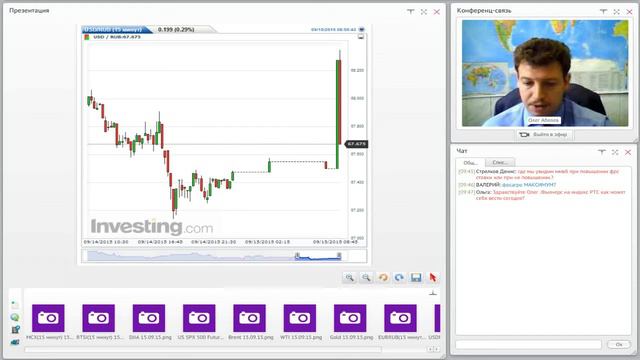Image resolution: width=640 pixels, height=360 pixels.
Task: Open the US SPX 500 Futures thumbnail
Action: [x=199, y=318]
